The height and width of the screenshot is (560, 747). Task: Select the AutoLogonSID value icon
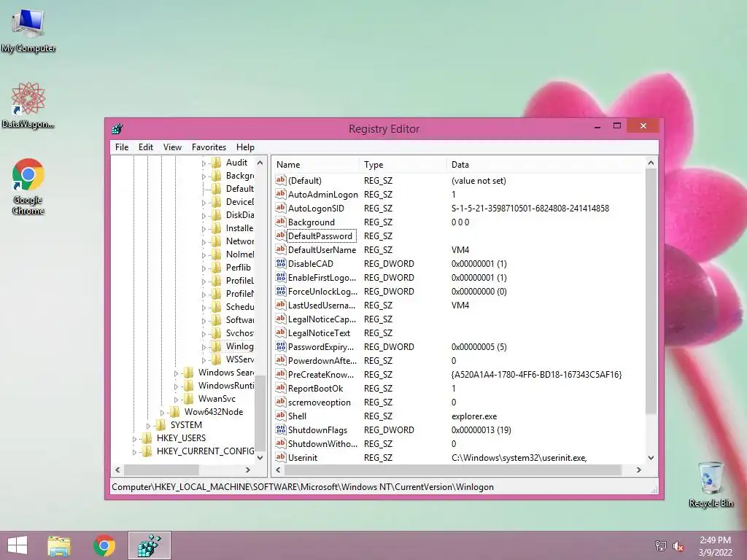point(281,208)
